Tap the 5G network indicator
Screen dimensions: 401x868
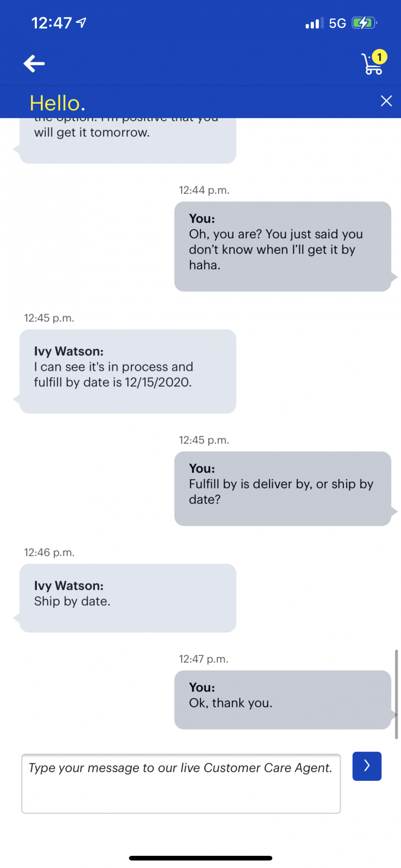337,23
